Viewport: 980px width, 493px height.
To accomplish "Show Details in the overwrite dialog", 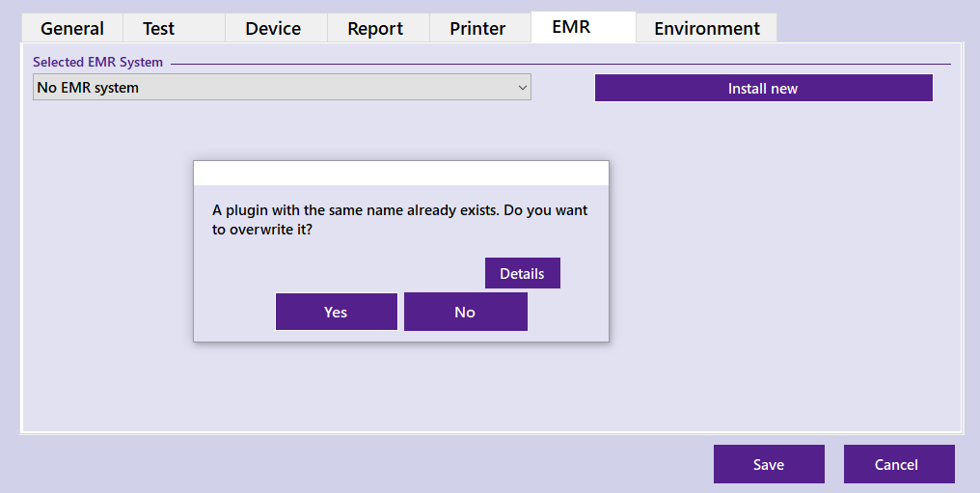I will [522, 273].
